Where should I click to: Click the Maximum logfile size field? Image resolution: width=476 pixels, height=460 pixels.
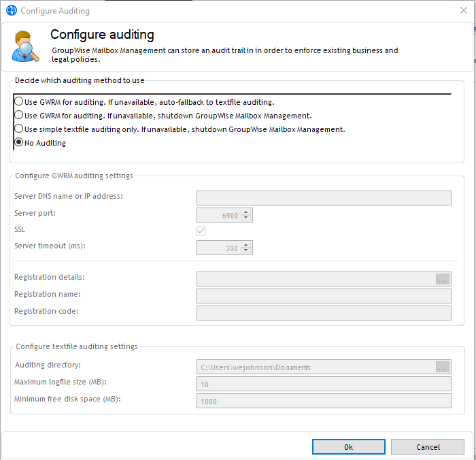tap(324, 384)
